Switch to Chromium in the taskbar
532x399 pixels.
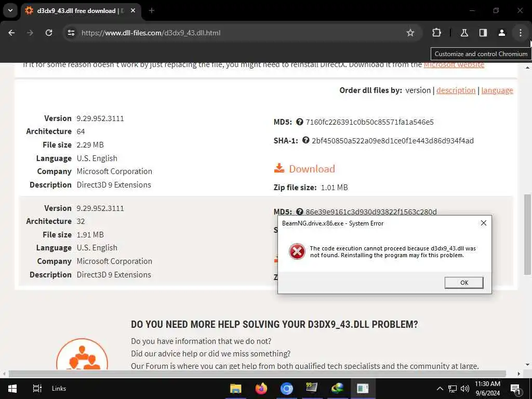click(286, 389)
